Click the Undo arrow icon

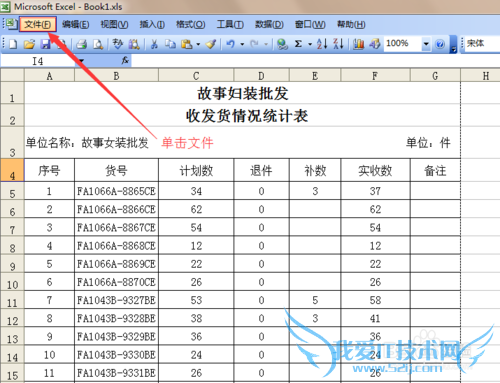pos(231,44)
